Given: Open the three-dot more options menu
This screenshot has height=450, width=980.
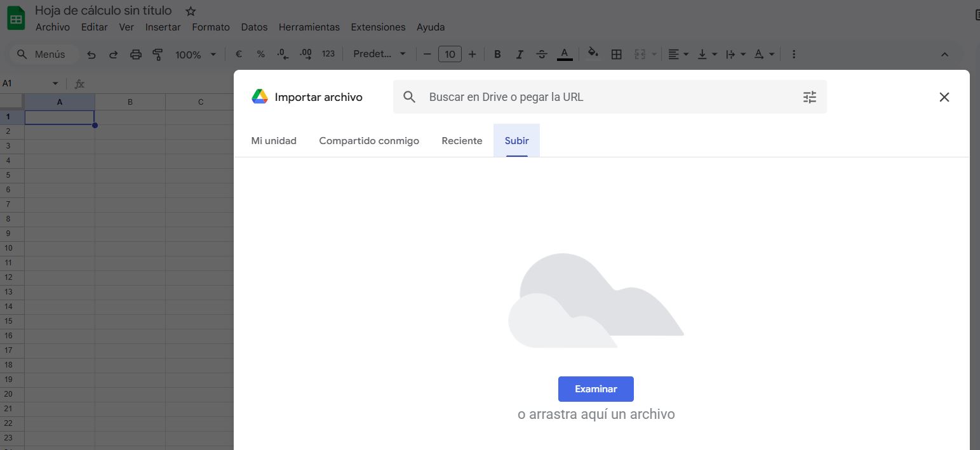Looking at the screenshot, I should pyautogui.click(x=794, y=55).
